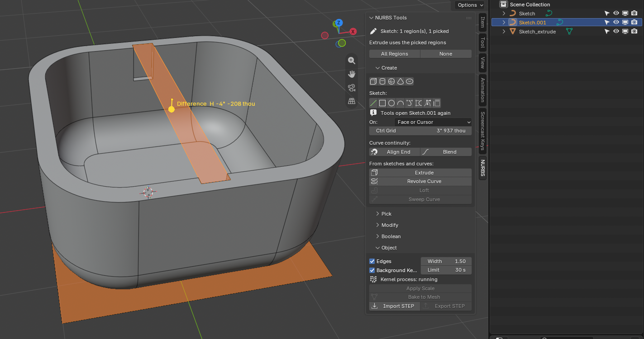
Task: Click the All Regions button
Action: click(395, 54)
